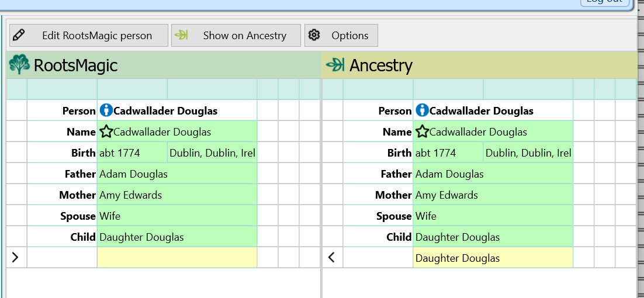This screenshot has height=298, width=644.
Task: Click the info icon beside Ancestry Person name
Action: 422,110
